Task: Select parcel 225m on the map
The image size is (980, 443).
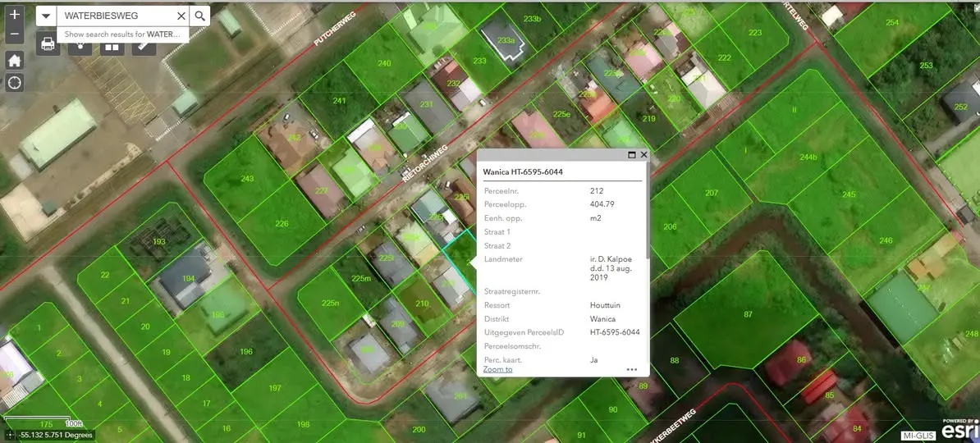Action: [360, 279]
